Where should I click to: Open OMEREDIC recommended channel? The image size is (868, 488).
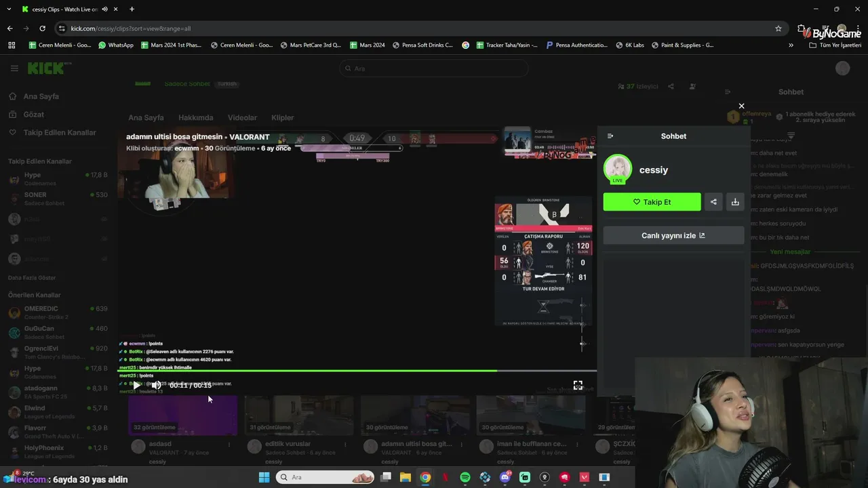coord(58,312)
